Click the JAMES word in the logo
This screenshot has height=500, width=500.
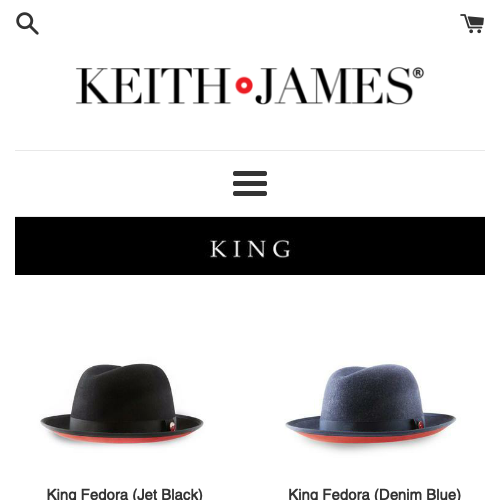pos(335,86)
